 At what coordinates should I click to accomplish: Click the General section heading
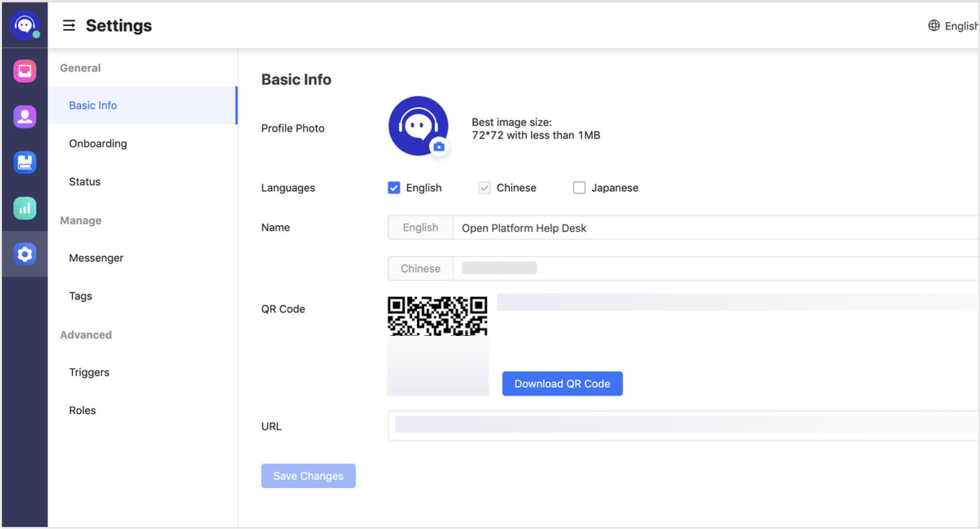81,68
